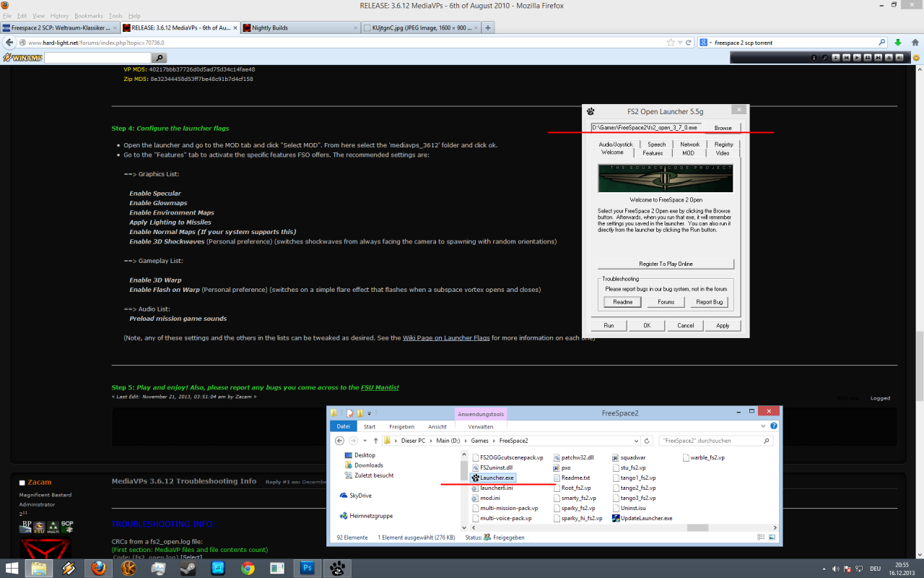Viewport: 924px width, 578px height.
Task: Open Photoshop from Windows taskbar
Action: (307, 568)
